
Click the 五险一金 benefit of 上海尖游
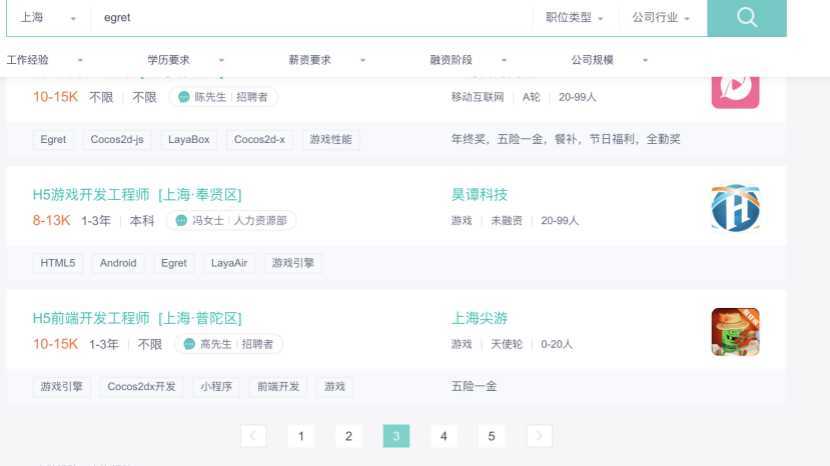coord(474,387)
